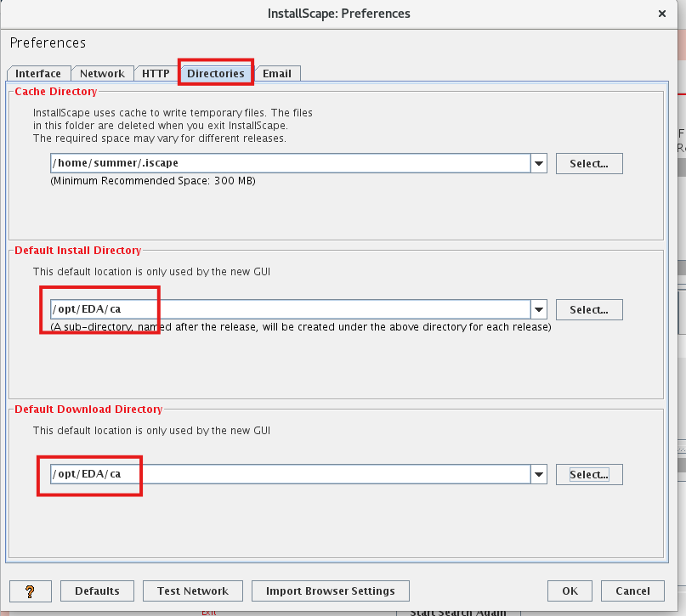The height and width of the screenshot is (616, 686).
Task: Go to the Email tab
Action: (x=277, y=74)
